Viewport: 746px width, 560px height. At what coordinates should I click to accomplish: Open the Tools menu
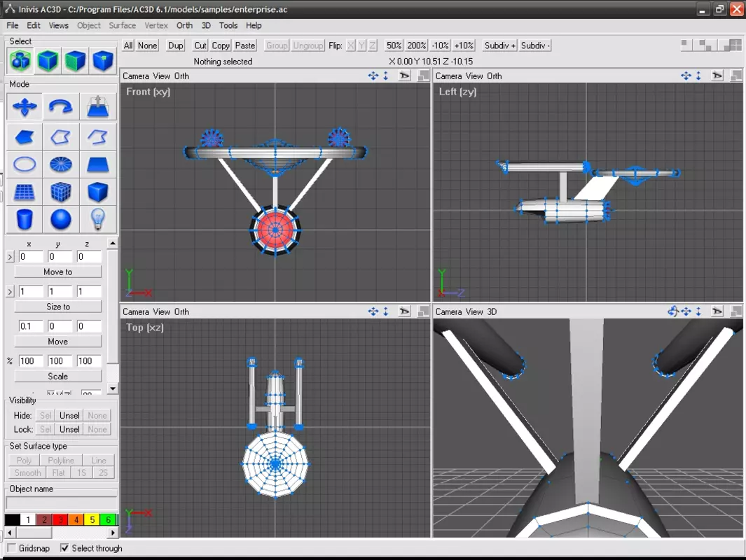(228, 25)
